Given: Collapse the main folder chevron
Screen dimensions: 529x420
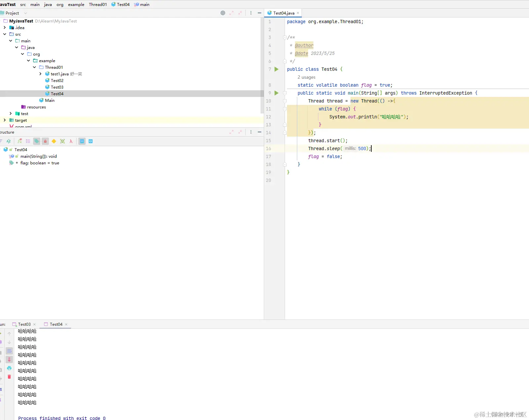Looking at the screenshot, I should click(x=11, y=41).
